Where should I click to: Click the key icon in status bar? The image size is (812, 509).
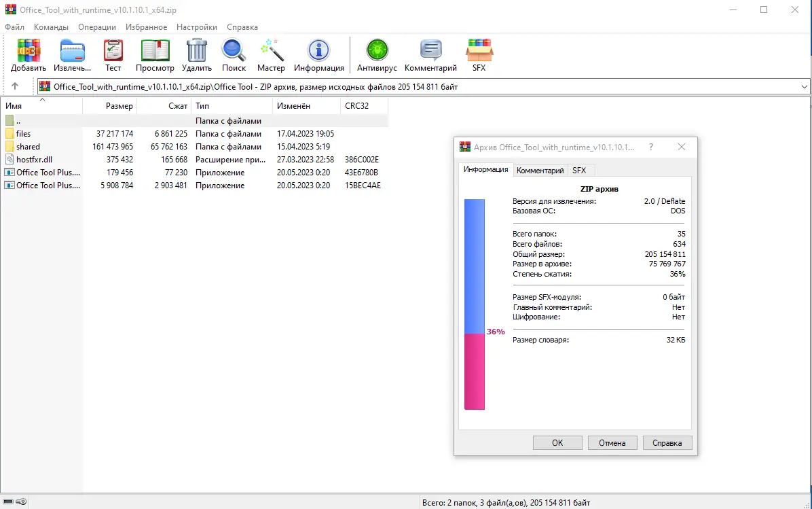click(x=21, y=502)
